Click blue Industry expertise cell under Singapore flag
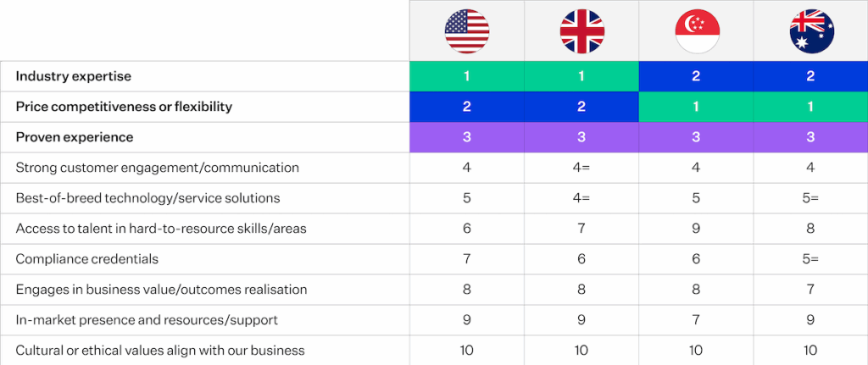Screen dimensions: 868x365 click(x=697, y=76)
